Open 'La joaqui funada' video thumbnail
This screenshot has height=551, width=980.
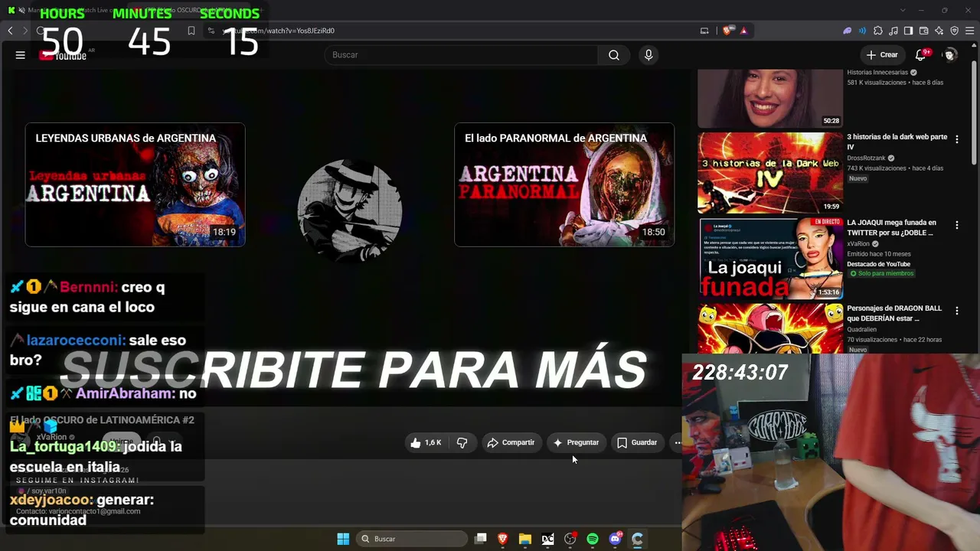[770, 259]
